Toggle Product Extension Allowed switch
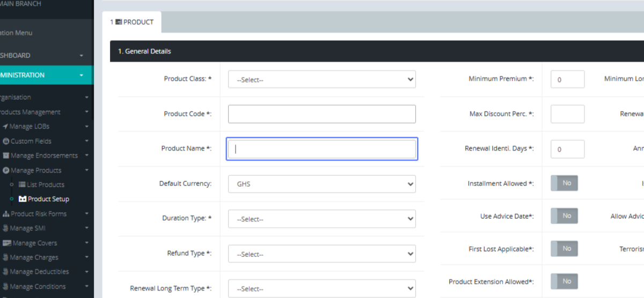 pyautogui.click(x=564, y=281)
